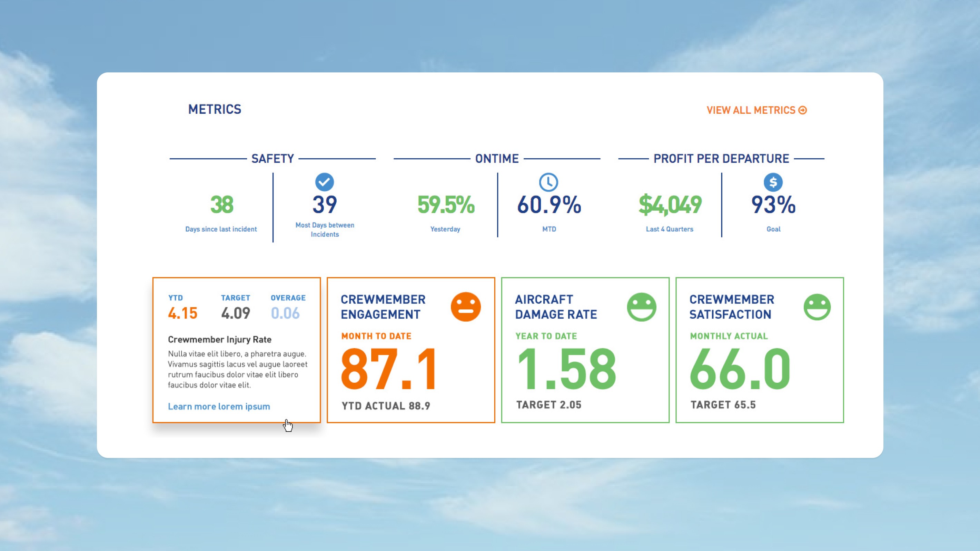Click the MTD caption under 60.9%
Image resolution: width=980 pixels, height=551 pixels.
point(549,229)
